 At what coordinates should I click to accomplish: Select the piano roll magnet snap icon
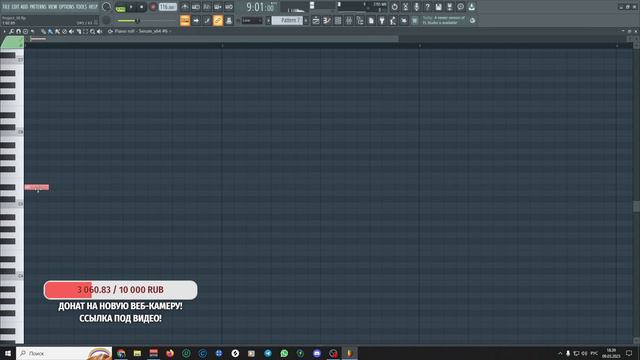(x=18, y=31)
